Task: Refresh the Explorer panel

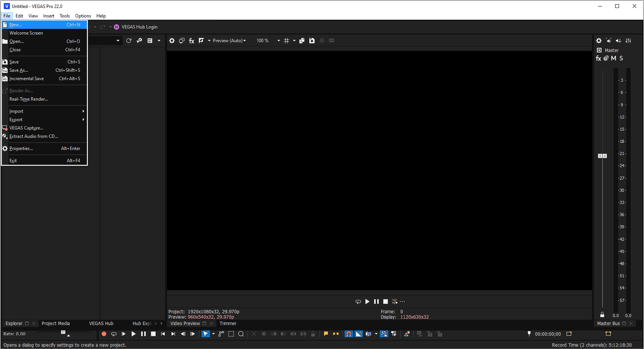Action: click(x=129, y=41)
